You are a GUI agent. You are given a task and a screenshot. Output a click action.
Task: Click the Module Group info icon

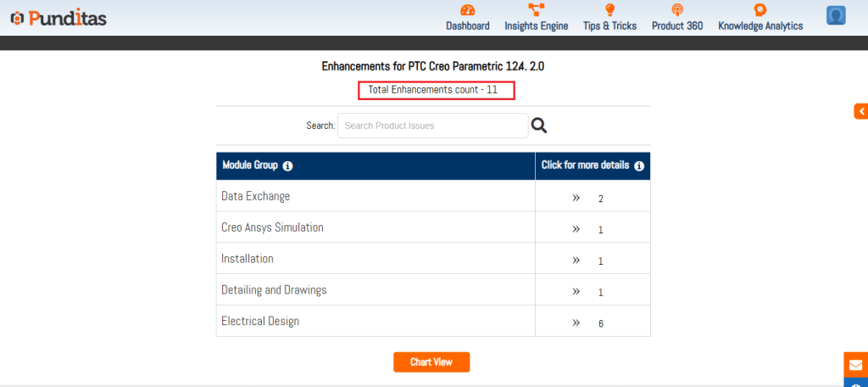287,166
